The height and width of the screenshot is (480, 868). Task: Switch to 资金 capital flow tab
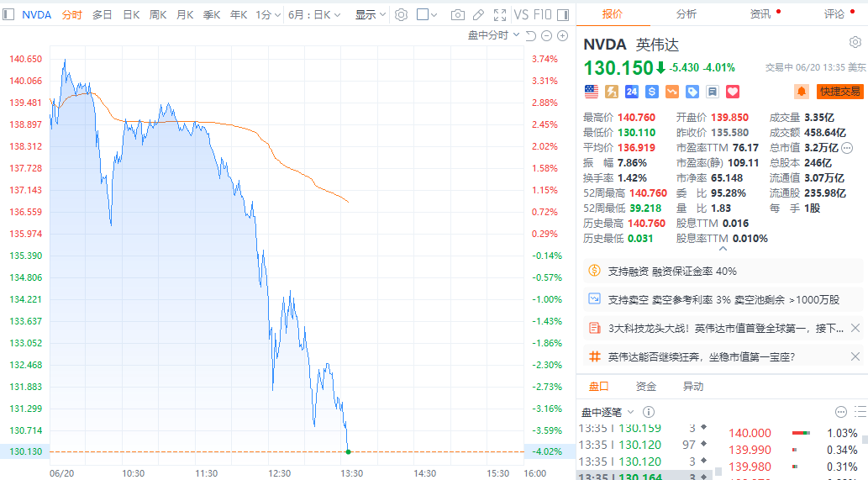pyautogui.click(x=646, y=387)
